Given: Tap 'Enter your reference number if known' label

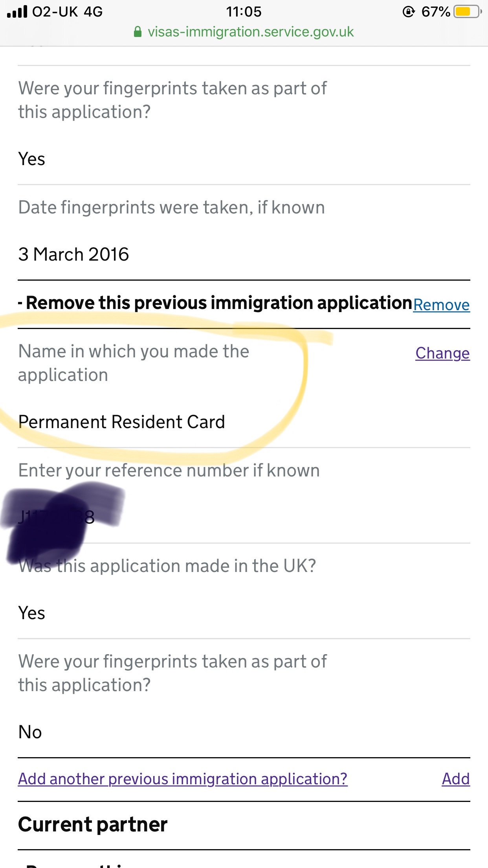Looking at the screenshot, I should [169, 471].
